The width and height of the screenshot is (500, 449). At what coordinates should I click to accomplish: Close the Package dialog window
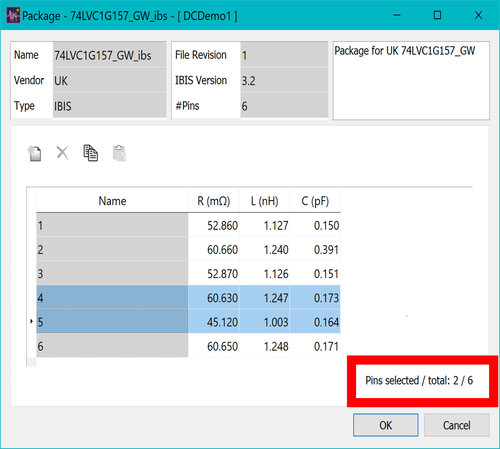coord(478,15)
